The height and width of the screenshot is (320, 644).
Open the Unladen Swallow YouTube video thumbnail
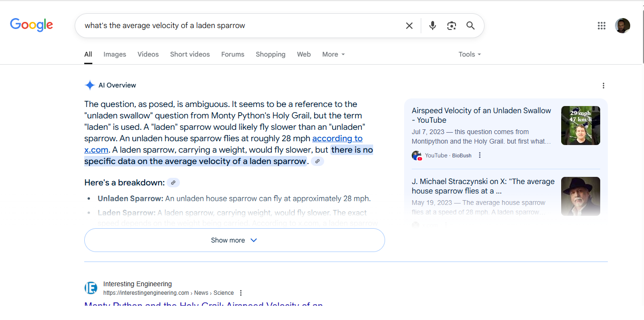[x=580, y=125]
